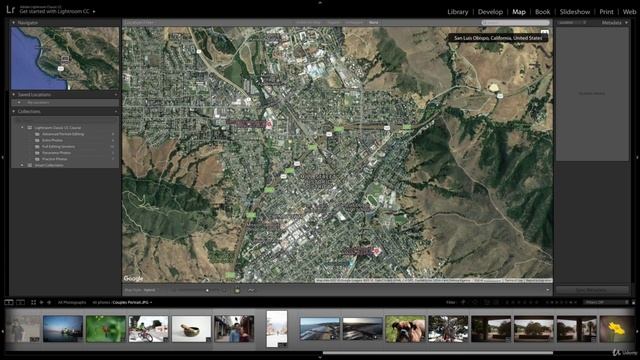This screenshot has height=360, width=640.
Task: Select the Map module tab
Action: (x=519, y=12)
